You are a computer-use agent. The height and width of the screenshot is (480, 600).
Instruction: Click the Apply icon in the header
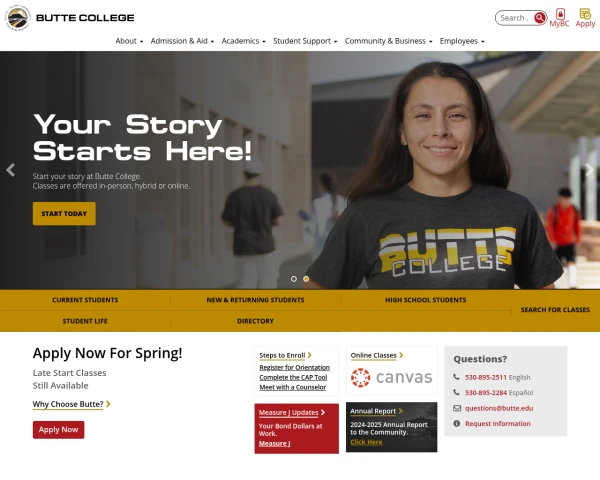(x=585, y=14)
